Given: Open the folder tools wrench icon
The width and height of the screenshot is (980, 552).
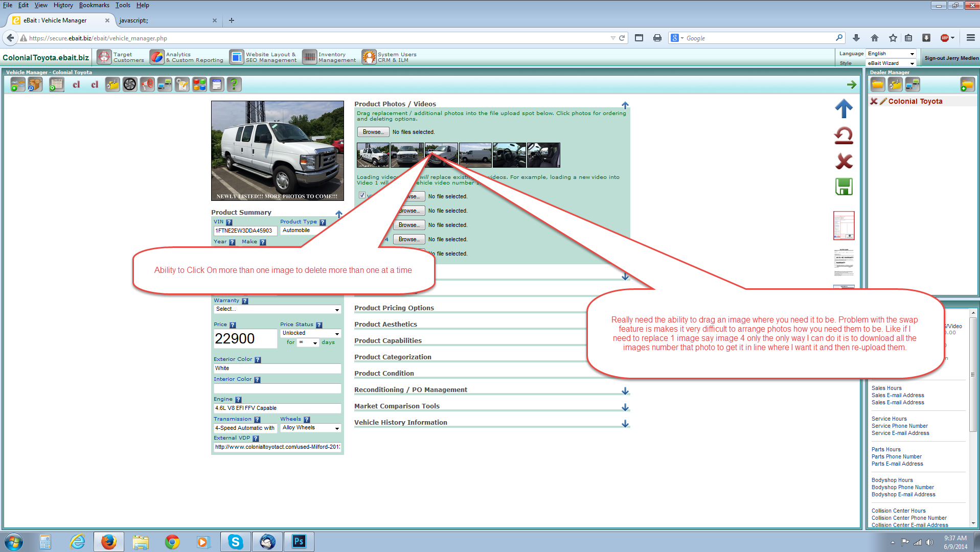Looking at the screenshot, I should (112, 84).
